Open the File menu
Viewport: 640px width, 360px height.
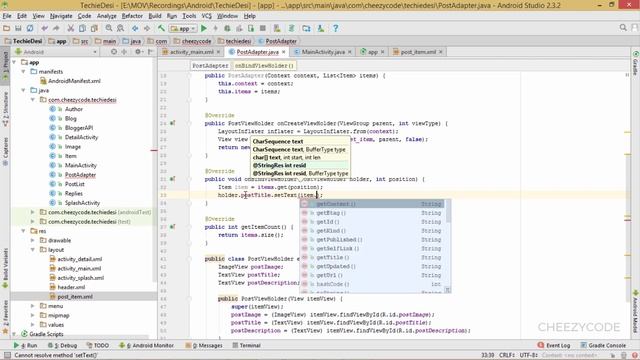coord(7,16)
